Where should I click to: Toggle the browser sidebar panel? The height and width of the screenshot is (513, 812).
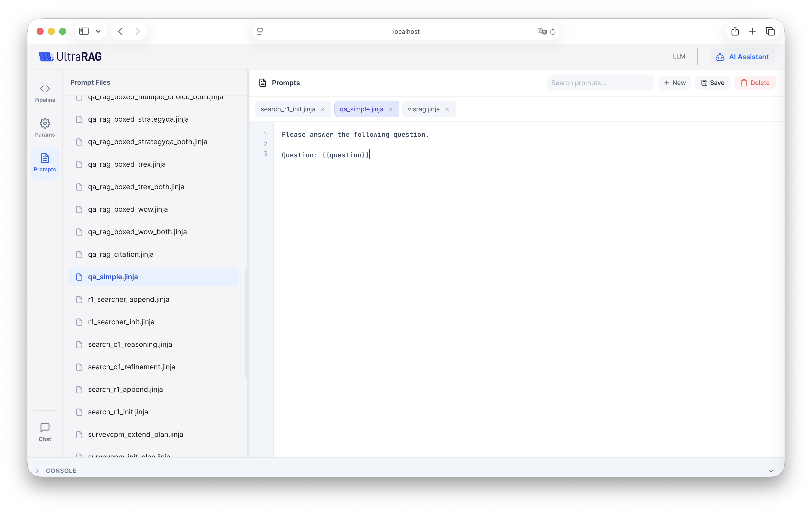[x=84, y=31]
